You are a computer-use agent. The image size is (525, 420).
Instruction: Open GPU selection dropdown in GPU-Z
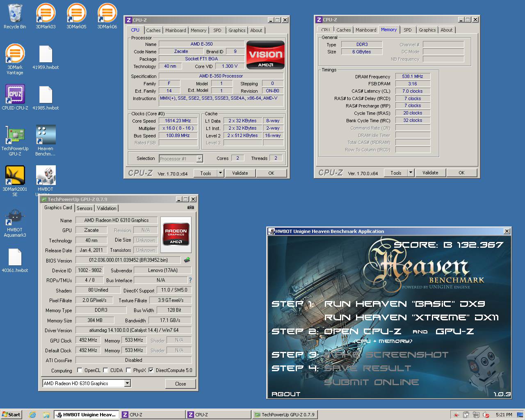[127, 383]
